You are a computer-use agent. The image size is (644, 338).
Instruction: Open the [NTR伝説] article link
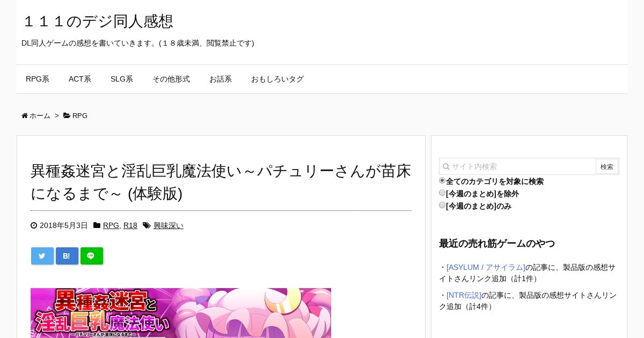click(464, 295)
